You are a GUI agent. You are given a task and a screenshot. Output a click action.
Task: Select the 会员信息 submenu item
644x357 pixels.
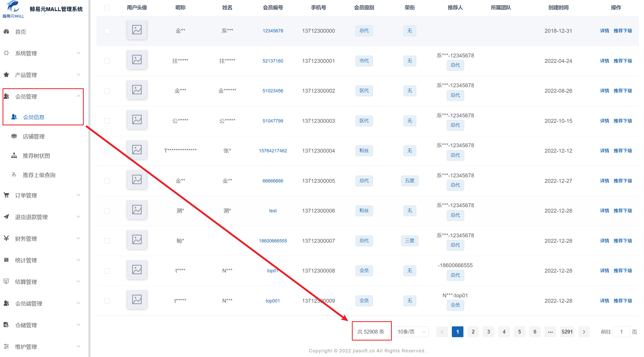[x=34, y=117]
